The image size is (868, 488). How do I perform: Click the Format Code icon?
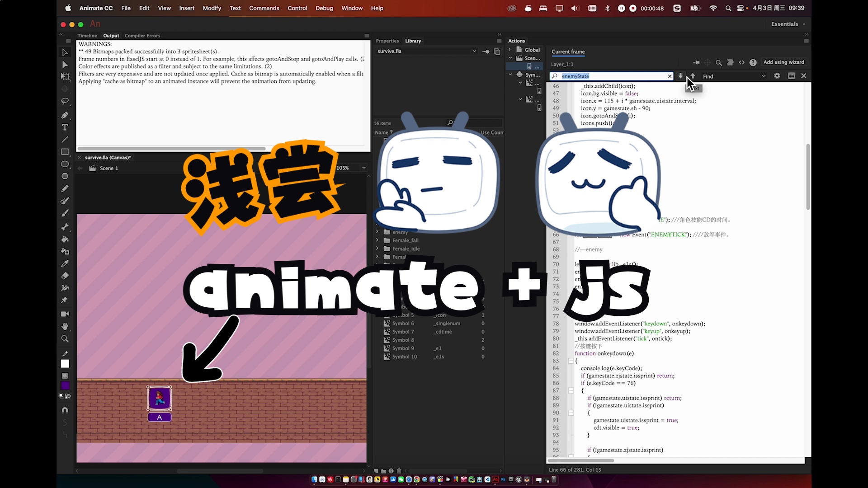click(730, 62)
